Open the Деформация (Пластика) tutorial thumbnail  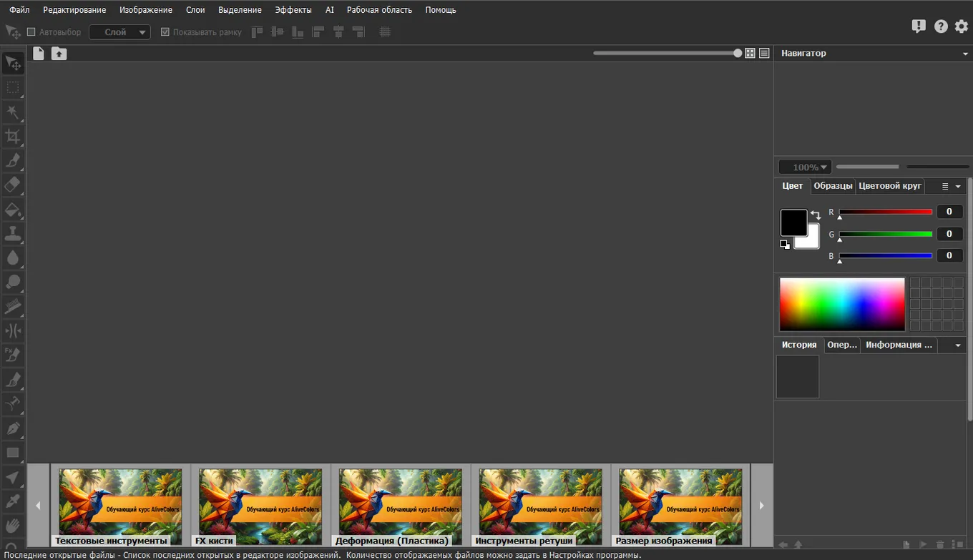coord(400,505)
